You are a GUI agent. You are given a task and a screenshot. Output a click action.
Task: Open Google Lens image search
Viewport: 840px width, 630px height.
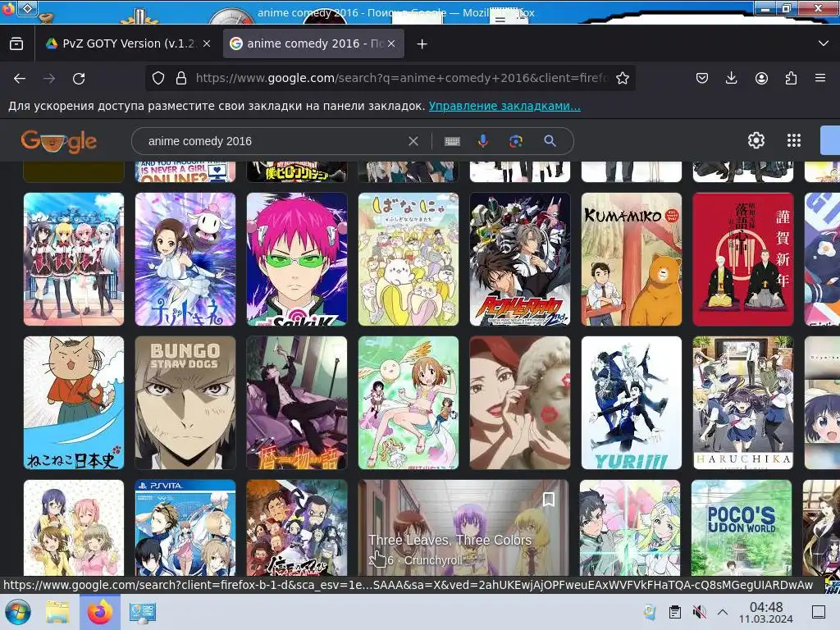click(516, 141)
